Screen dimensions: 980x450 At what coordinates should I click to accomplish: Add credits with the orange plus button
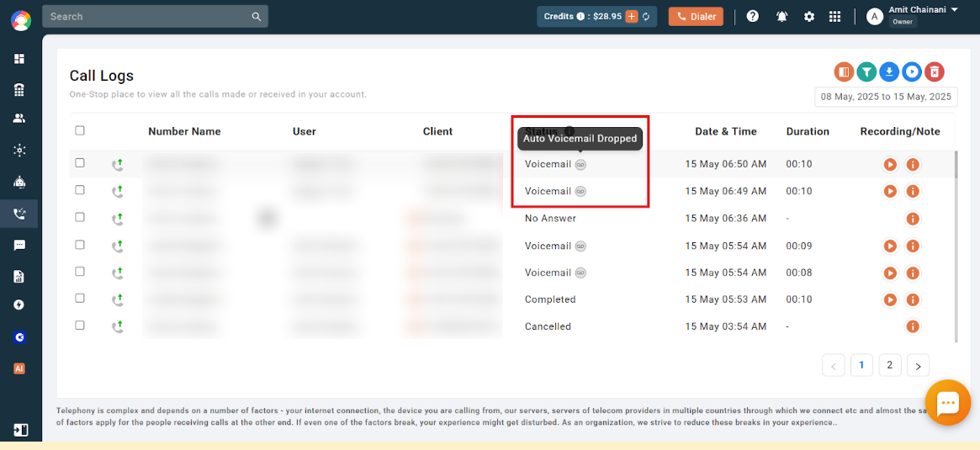(x=632, y=17)
